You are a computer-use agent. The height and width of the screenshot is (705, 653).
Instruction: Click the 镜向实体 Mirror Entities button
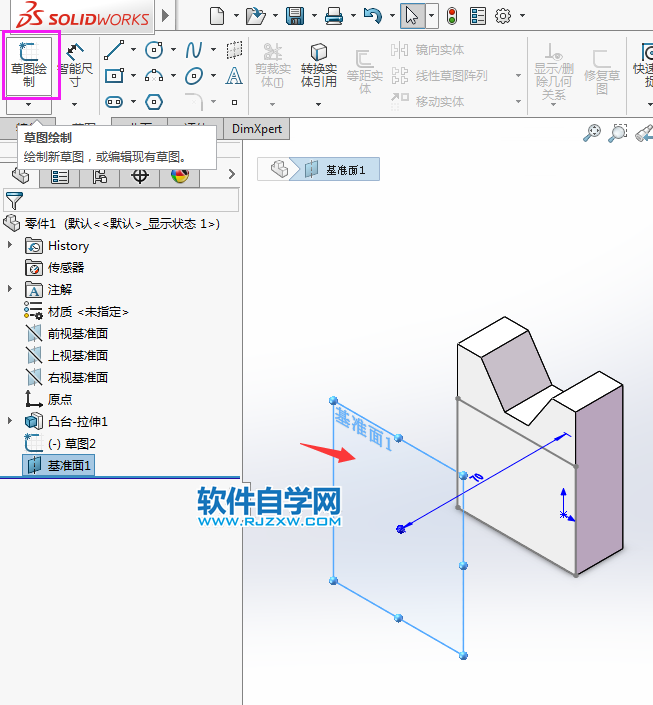[427, 49]
